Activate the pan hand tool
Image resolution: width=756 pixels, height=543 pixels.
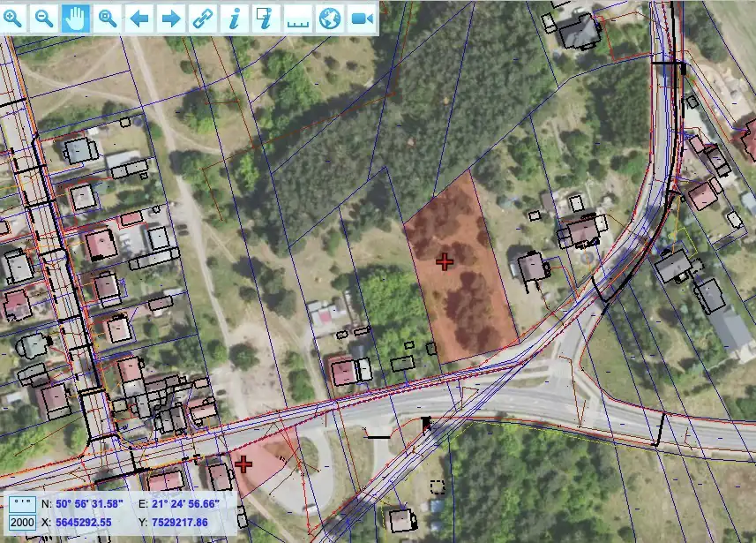point(76,18)
